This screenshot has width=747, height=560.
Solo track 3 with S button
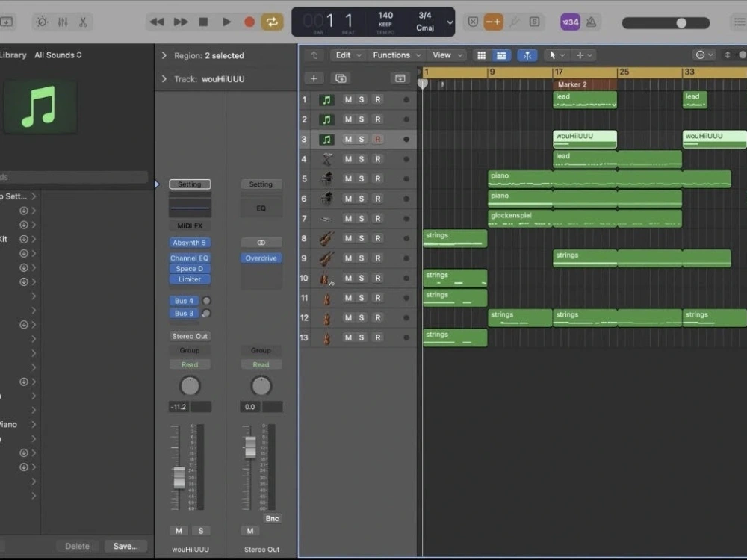tap(362, 140)
